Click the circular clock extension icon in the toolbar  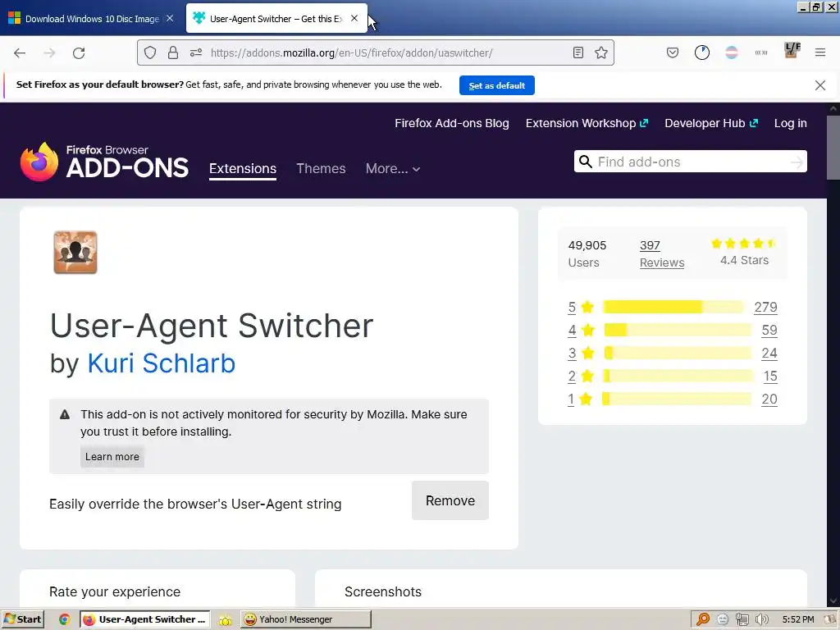tap(702, 52)
